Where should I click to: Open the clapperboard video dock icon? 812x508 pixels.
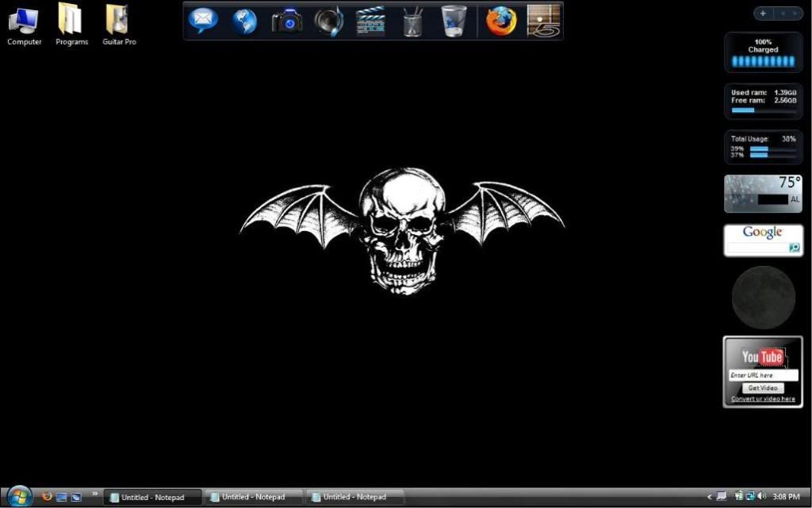(x=370, y=21)
